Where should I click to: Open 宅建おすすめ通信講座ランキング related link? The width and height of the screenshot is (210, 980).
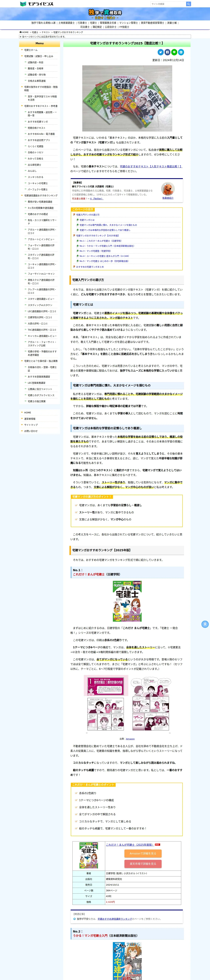(x=114, y=919)
